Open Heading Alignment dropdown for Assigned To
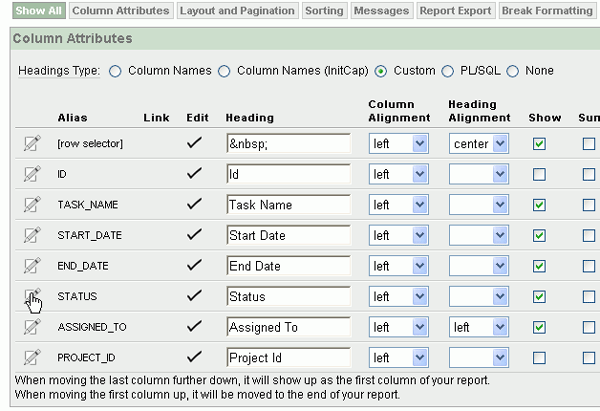This screenshot has width=600, height=411. click(478, 327)
